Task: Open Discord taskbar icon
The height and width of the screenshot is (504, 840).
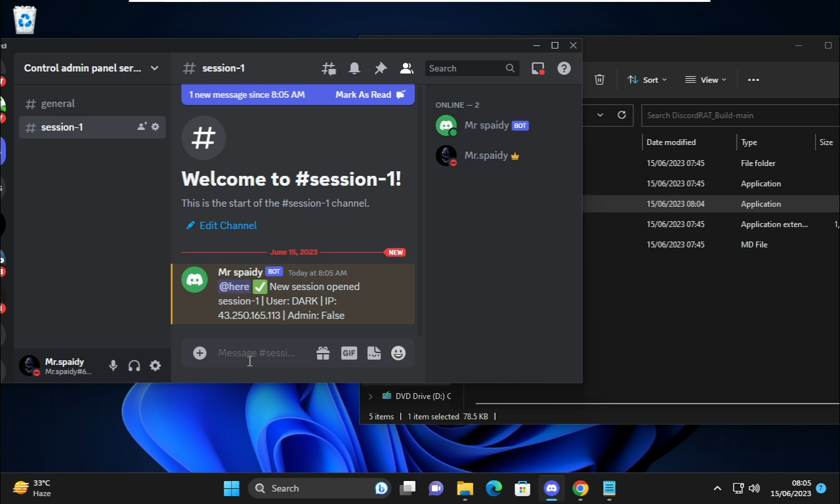Action: click(x=551, y=488)
